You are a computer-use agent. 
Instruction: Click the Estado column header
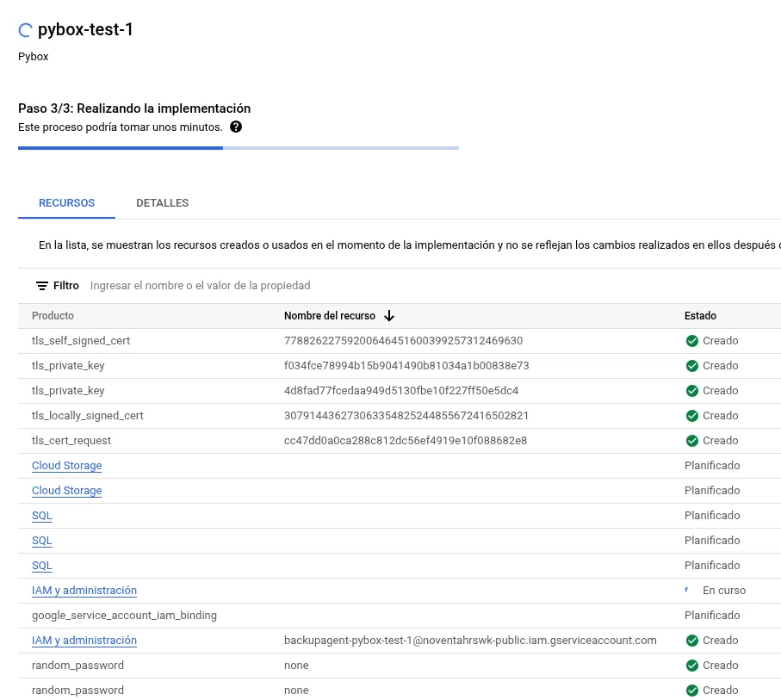(700, 316)
